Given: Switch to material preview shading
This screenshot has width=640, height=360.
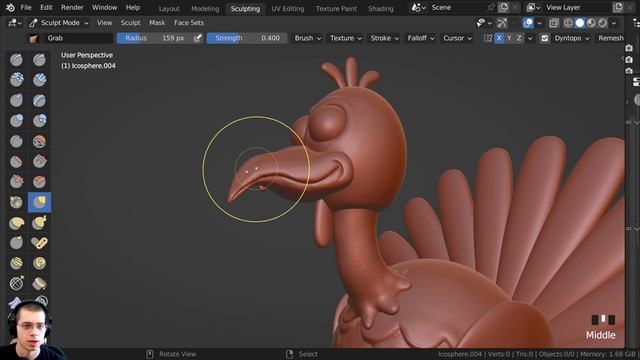Looking at the screenshot, I should tap(591, 23).
